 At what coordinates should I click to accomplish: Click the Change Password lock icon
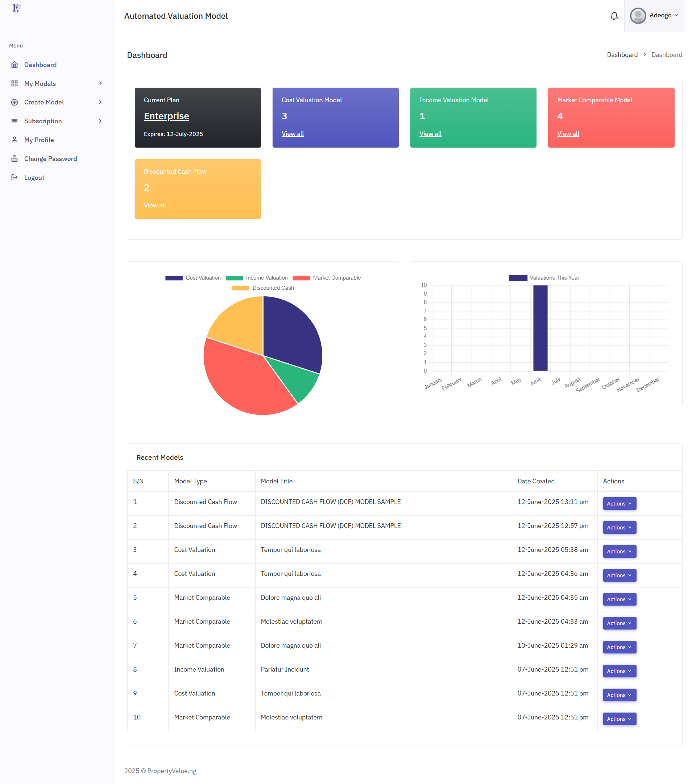point(14,159)
